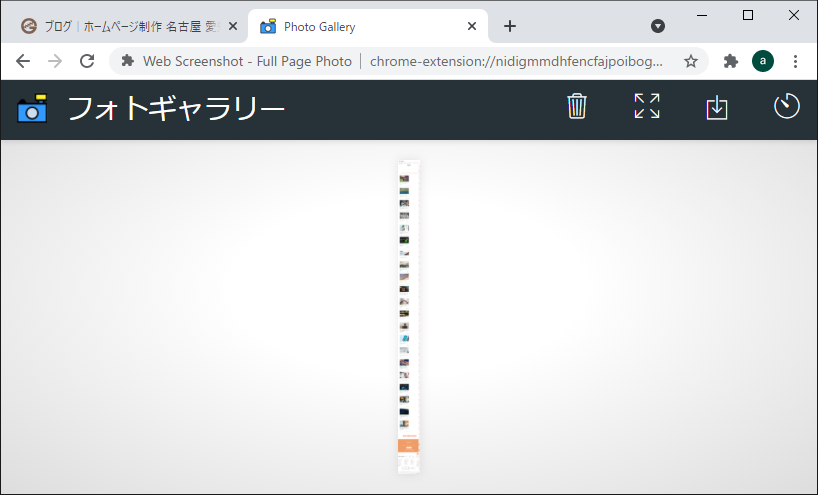
Task: Click the forward navigation arrow
Action: click(55, 61)
